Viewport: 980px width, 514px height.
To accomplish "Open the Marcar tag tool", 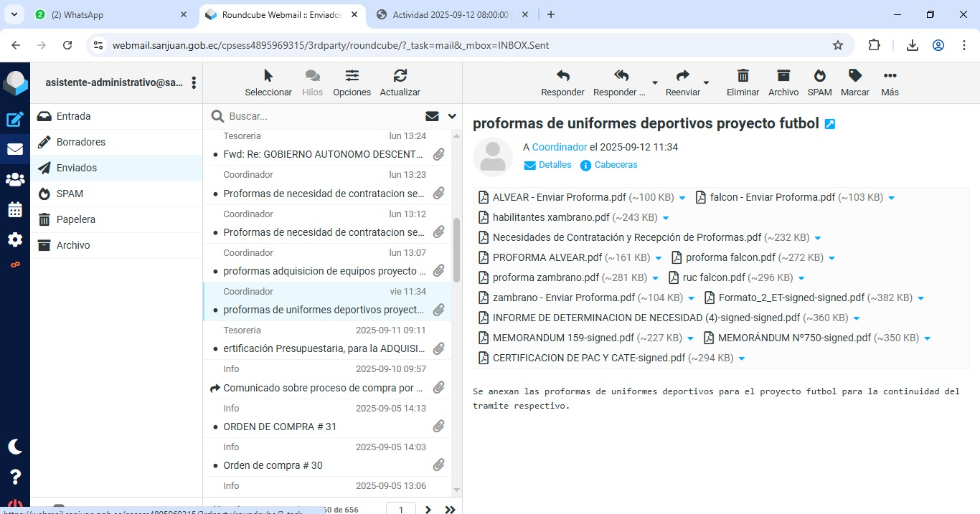I will point(854,76).
